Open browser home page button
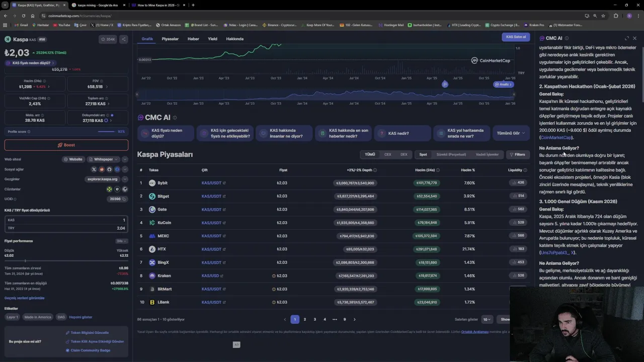Screen dimensions: 644x362 click(x=33, y=16)
